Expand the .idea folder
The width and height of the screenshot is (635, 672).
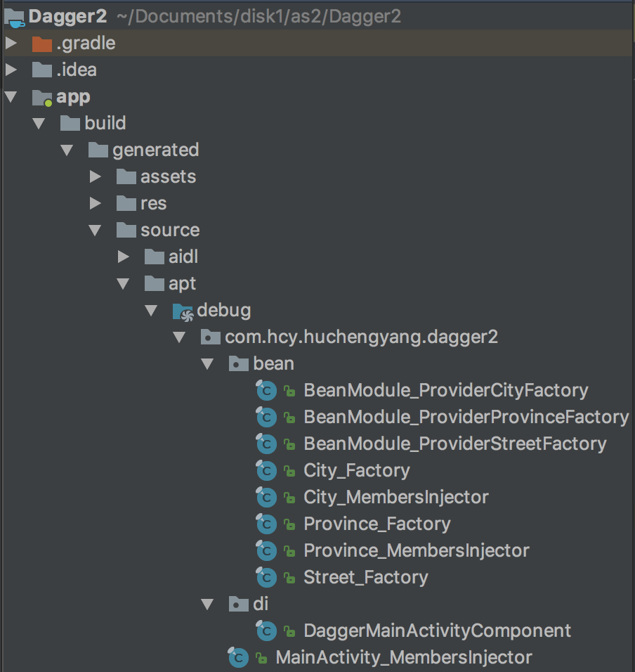(11, 70)
